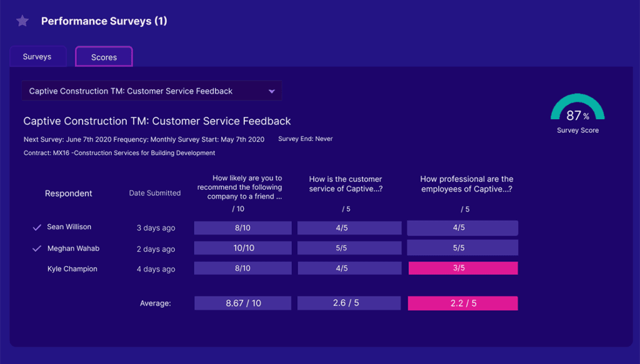Click Meghan Wahab's 10/10 score cell

[x=242, y=248]
